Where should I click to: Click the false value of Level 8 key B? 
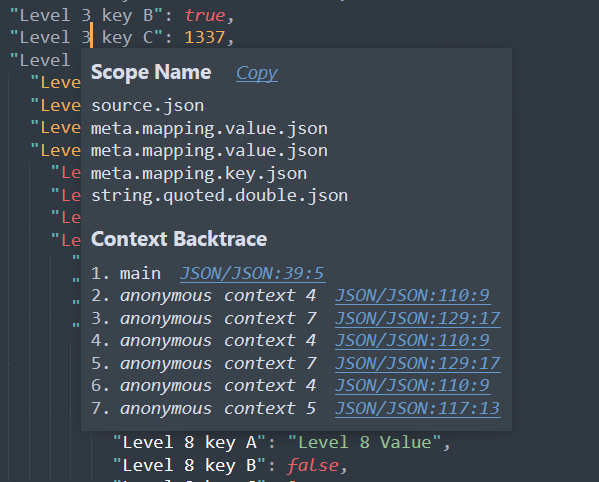pyautogui.click(x=312, y=466)
